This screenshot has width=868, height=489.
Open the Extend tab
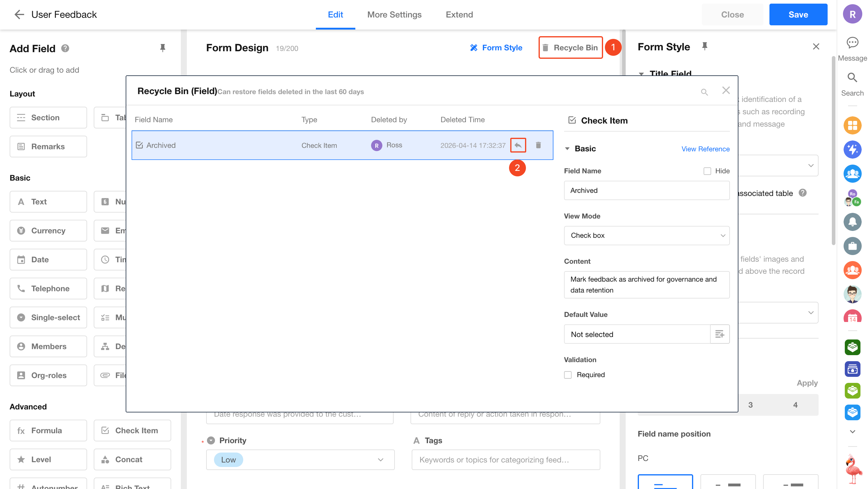pos(459,14)
